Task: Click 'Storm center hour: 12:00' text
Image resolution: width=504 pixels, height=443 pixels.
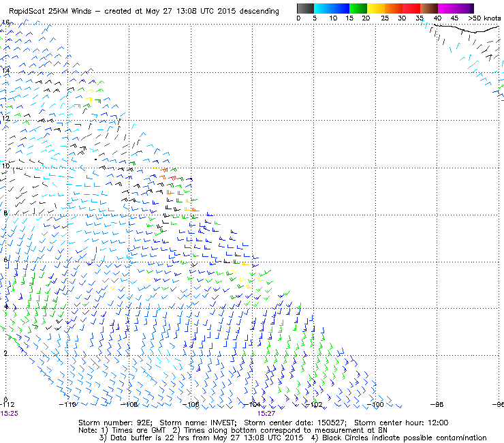Action: point(401,423)
